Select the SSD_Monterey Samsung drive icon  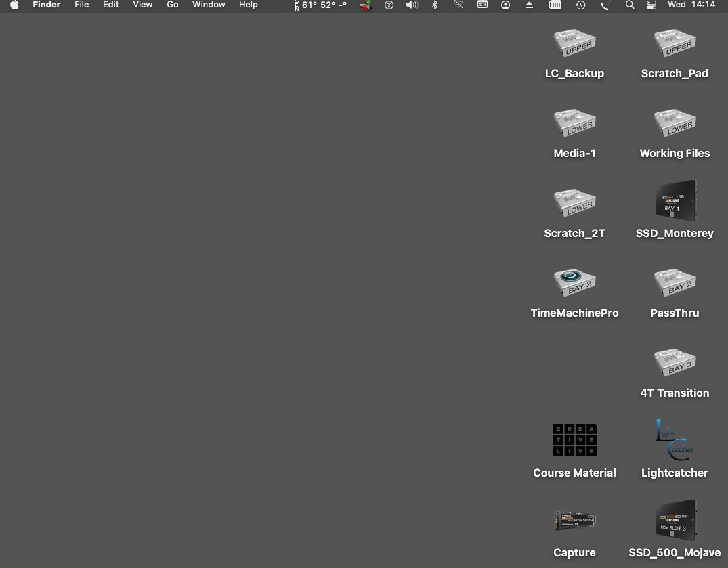pyautogui.click(x=676, y=200)
